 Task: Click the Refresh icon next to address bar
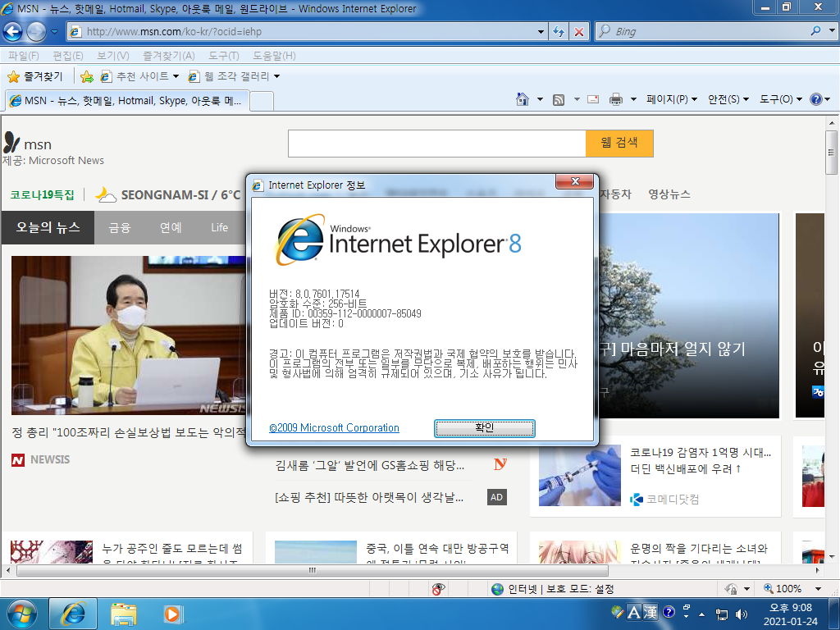(x=559, y=32)
